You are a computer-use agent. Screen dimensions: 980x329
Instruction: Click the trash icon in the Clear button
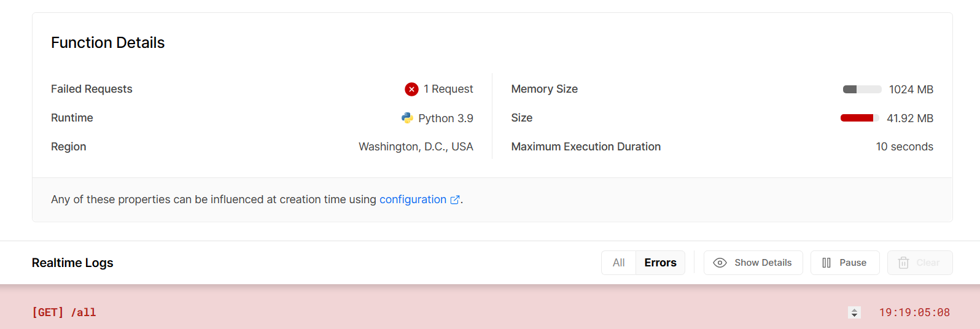903,263
